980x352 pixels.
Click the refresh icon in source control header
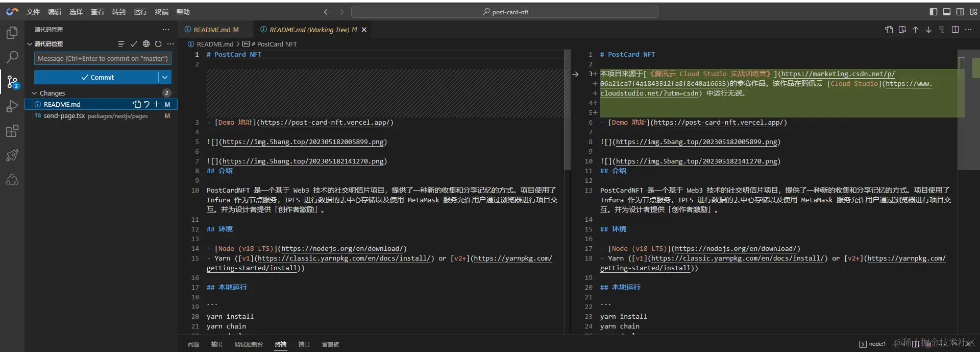click(158, 44)
